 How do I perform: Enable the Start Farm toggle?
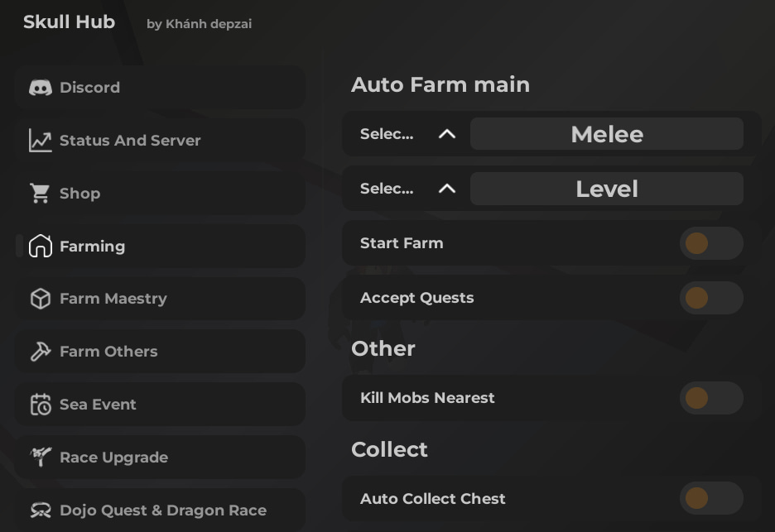711,243
